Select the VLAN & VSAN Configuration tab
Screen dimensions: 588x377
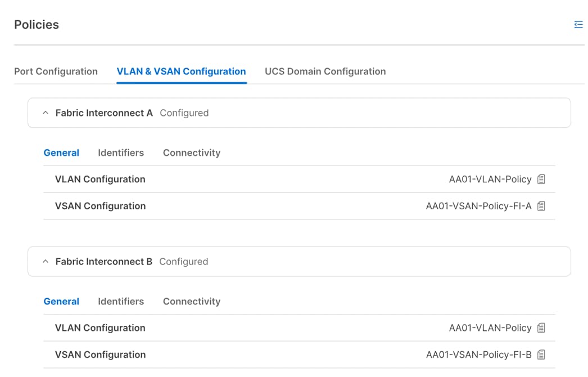point(181,71)
